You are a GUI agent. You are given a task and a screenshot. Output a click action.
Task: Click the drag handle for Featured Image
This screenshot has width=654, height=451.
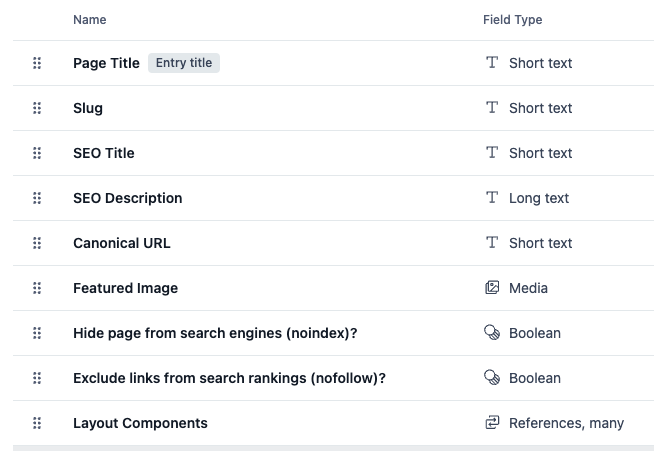point(37,288)
